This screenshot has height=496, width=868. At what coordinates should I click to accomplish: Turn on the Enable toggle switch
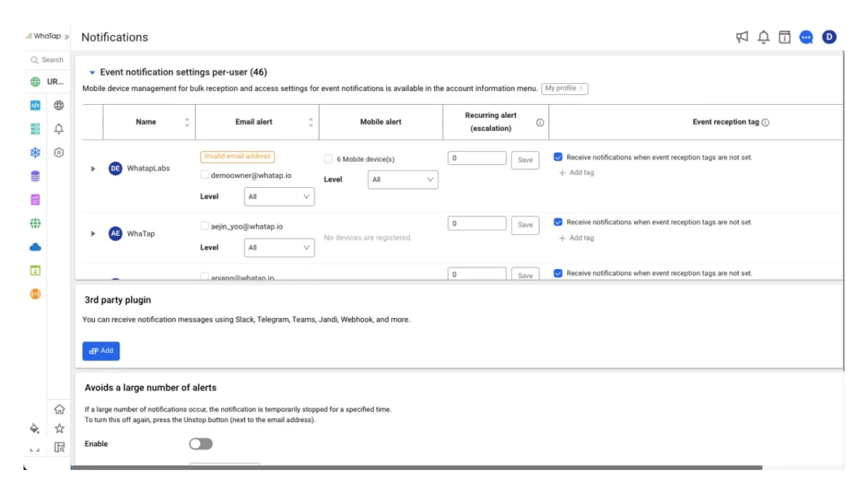201,444
